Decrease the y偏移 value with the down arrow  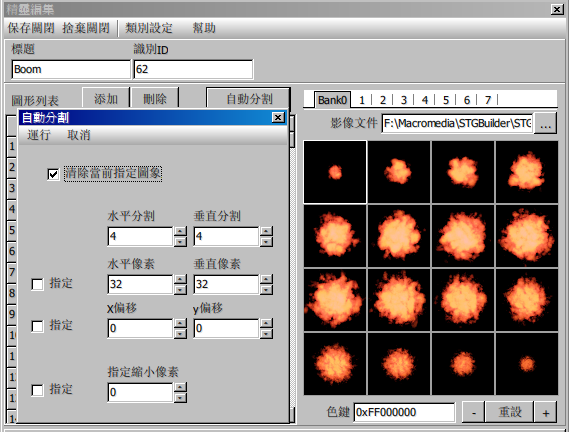point(266,334)
